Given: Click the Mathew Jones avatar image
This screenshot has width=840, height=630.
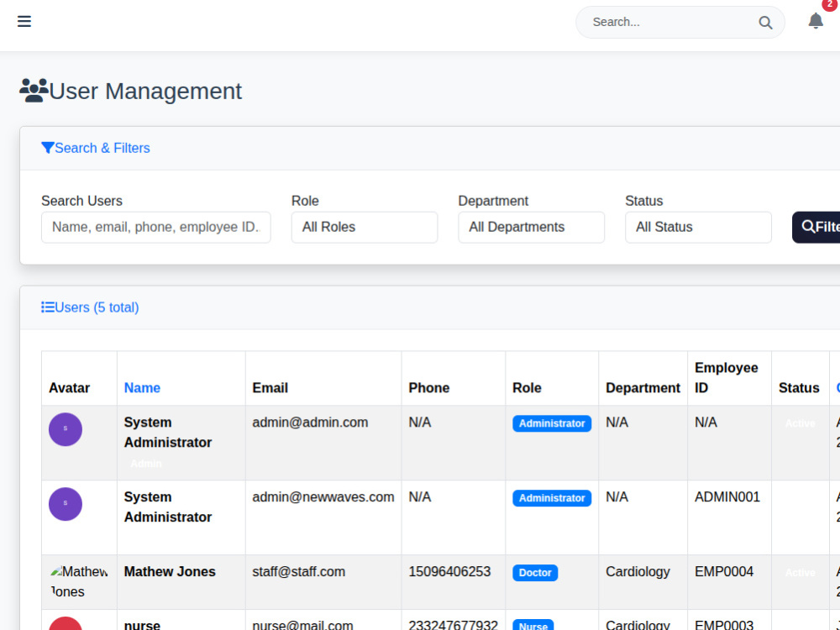Looking at the screenshot, I should [79, 582].
